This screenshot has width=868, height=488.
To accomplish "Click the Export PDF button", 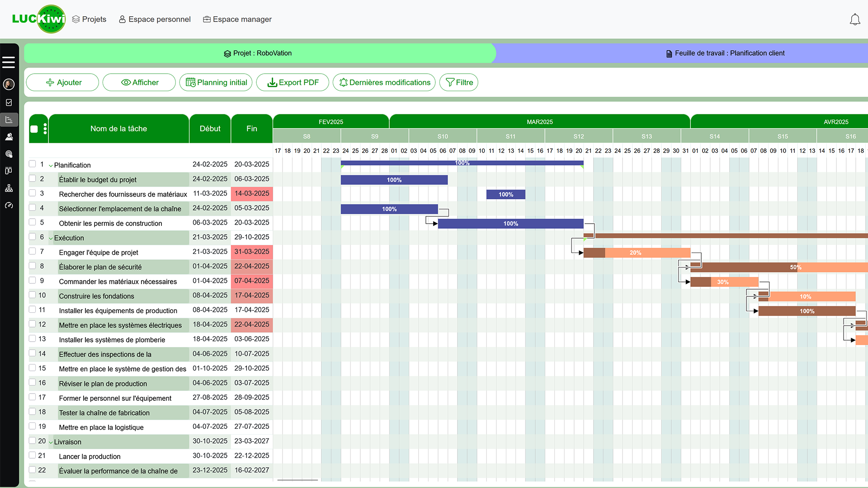I will [292, 83].
